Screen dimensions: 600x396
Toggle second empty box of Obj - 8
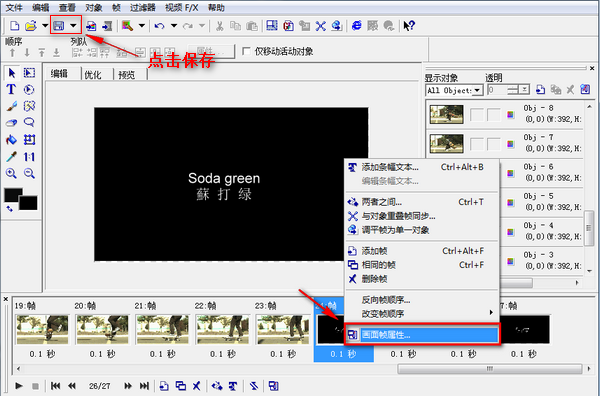click(x=493, y=115)
